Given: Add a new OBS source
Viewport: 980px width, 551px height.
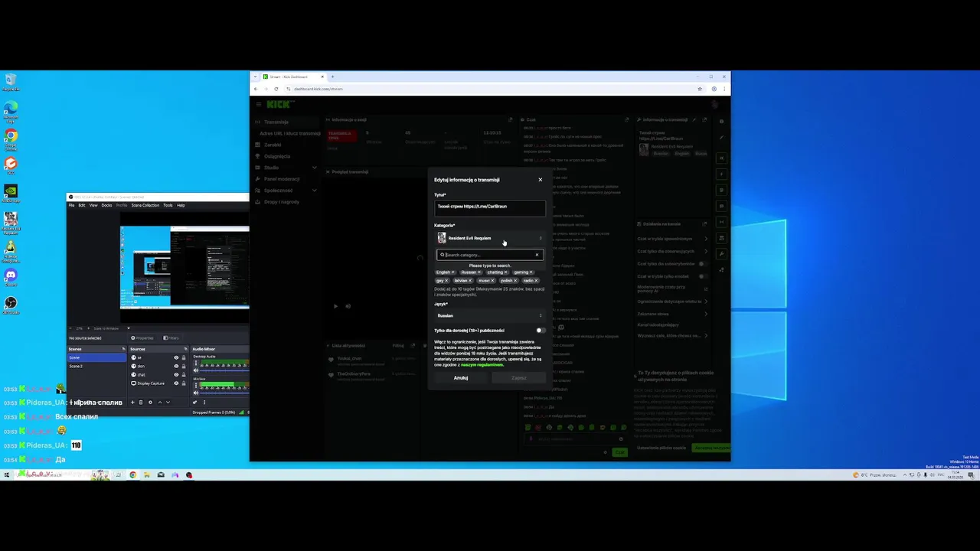Looking at the screenshot, I should pos(132,403).
